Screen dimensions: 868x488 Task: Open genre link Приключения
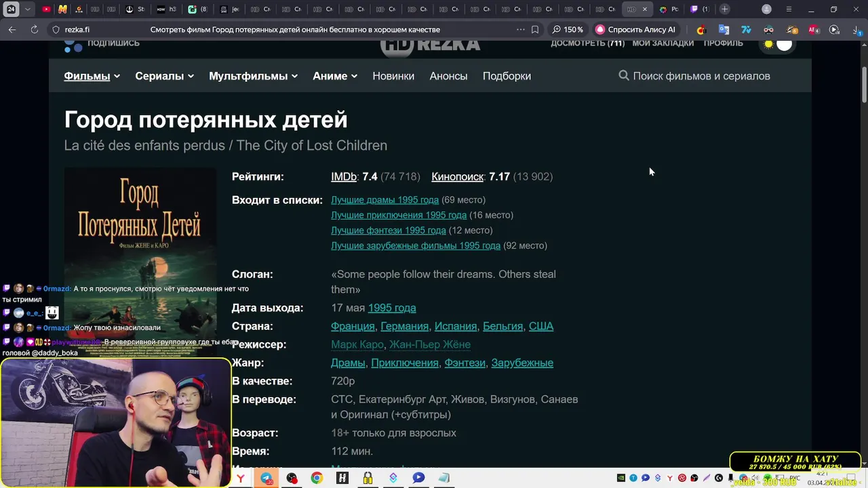point(405,363)
